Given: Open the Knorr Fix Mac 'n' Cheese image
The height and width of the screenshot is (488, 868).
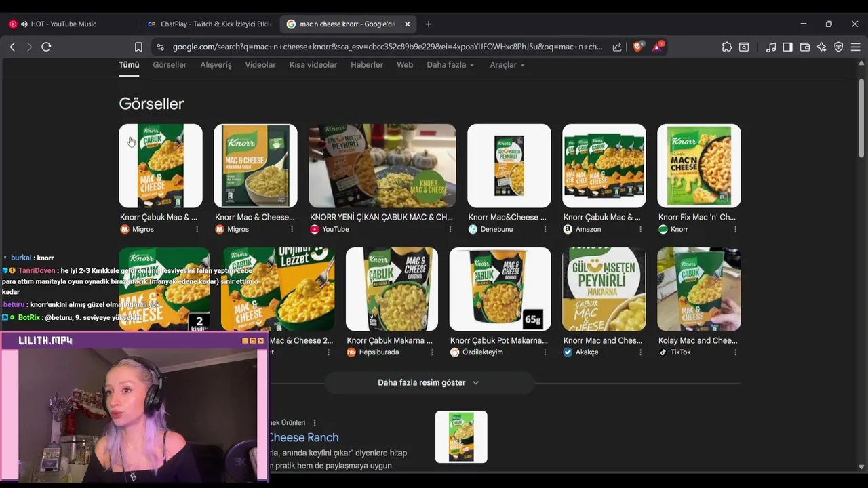Looking at the screenshot, I should pyautogui.click(x=699, y=165).
